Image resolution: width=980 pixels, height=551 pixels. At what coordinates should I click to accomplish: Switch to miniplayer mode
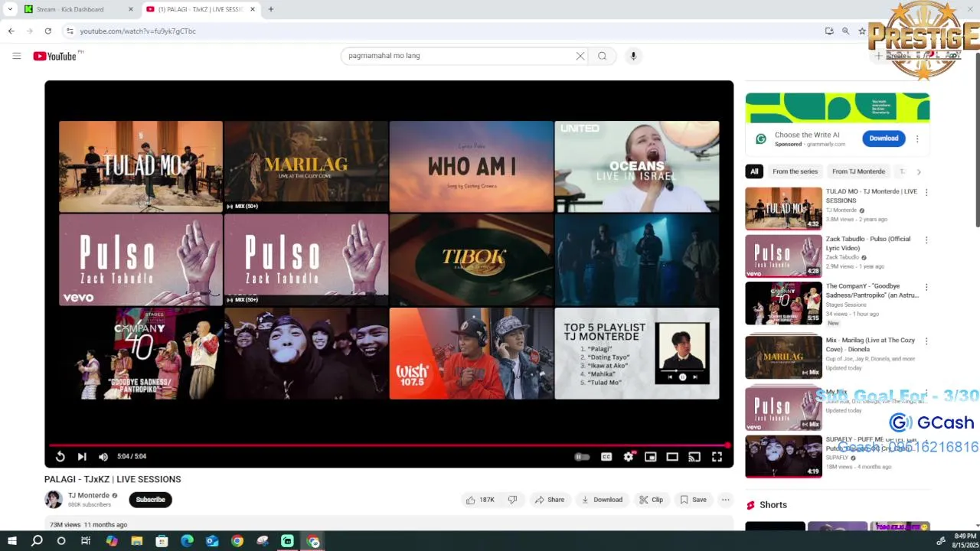coord(650,457)
